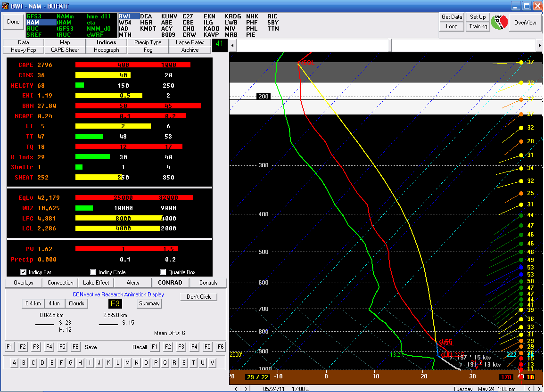Open Set Up options

pos(478,17)
